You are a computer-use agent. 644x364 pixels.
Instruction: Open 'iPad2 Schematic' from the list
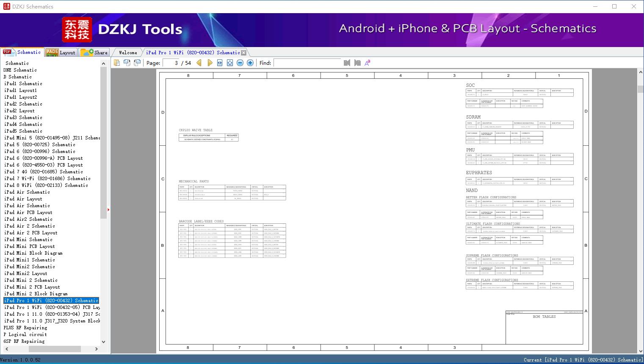pos(23,104)
